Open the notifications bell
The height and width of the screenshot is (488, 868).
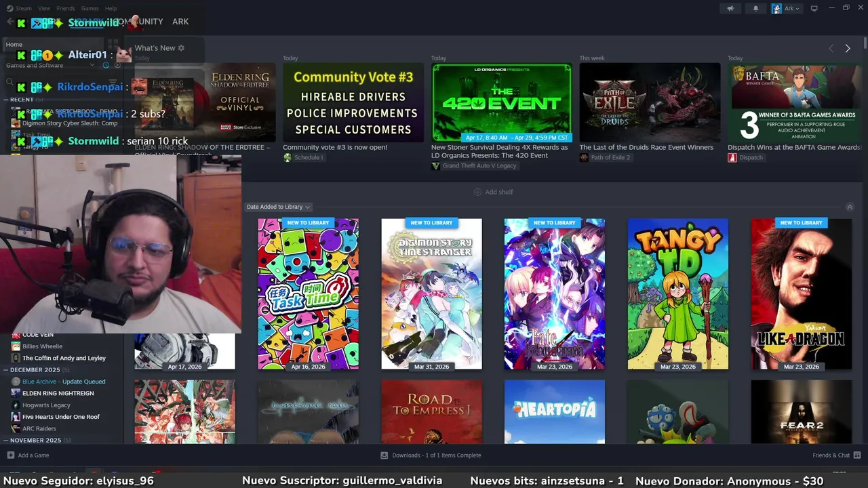(x=756, y=9)
